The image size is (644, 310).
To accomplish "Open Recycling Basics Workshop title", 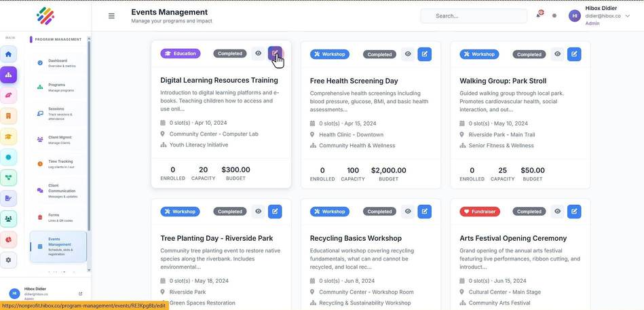I will pyautogui.click(x=356, y=238).
